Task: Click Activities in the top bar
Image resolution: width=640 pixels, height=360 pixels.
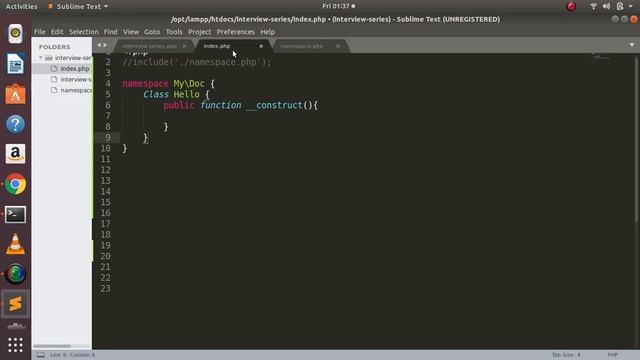Action: click(x=21, y=7)
